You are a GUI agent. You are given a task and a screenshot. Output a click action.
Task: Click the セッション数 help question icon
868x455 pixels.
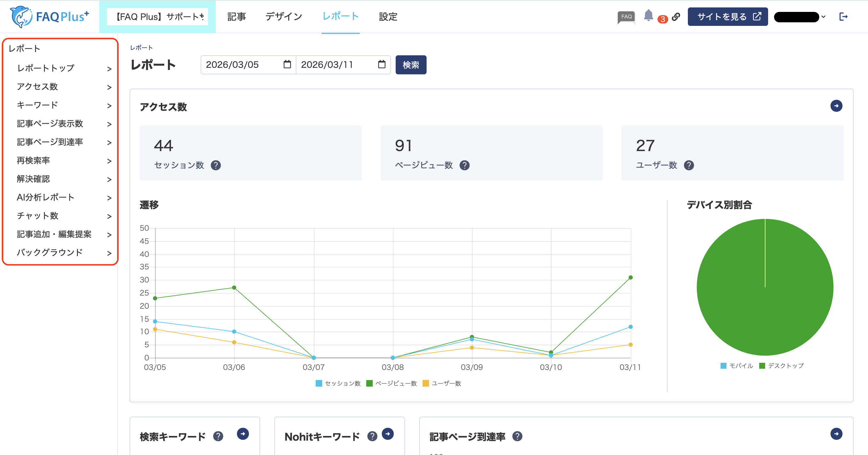216,165
